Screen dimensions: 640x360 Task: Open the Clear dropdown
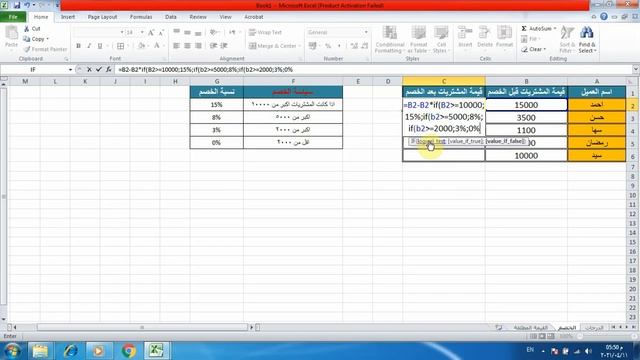pos(534,49)
